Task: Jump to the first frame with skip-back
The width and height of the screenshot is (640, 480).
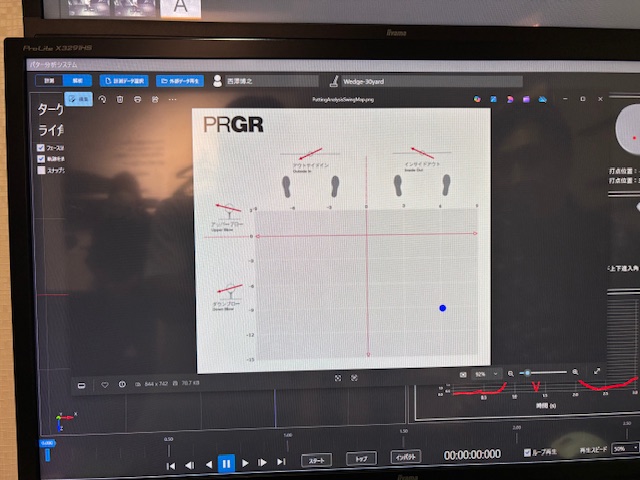Action: 171,466
